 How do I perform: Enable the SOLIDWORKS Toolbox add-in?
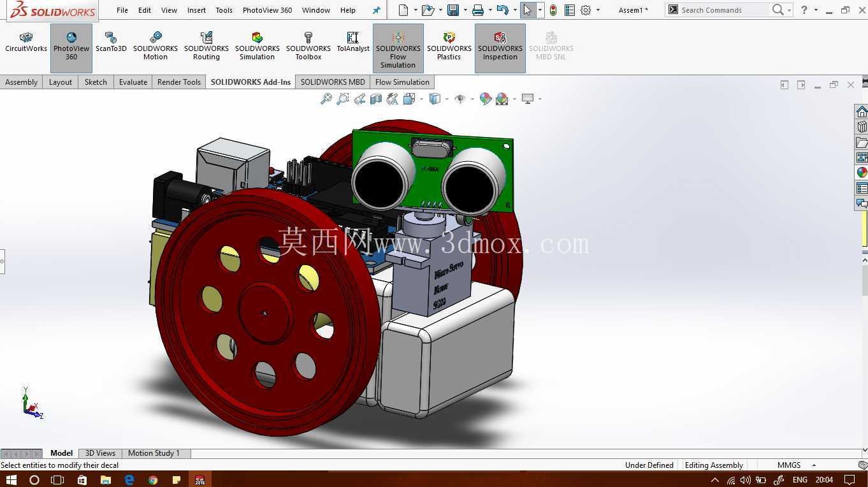pyautogui.click(x=308, y=47)
